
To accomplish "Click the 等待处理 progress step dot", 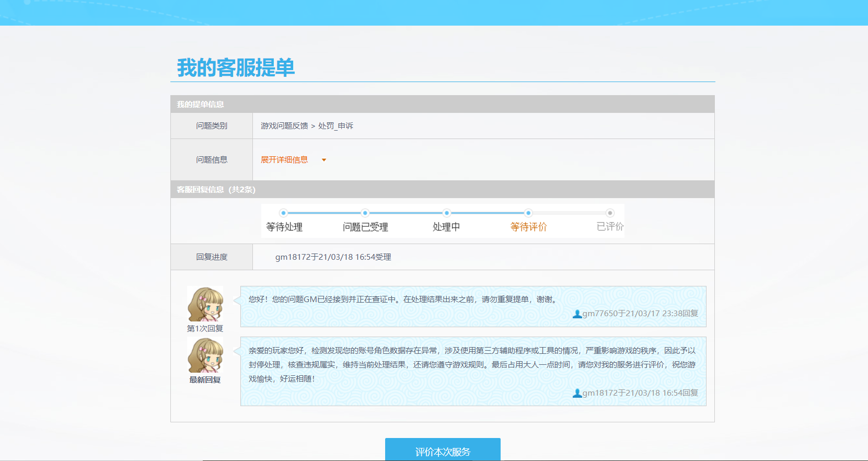I will [283, 213].
